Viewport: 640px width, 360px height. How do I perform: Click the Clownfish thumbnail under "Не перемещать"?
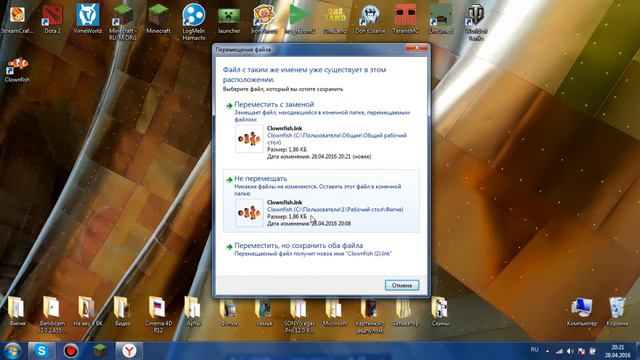click(249, 213)
